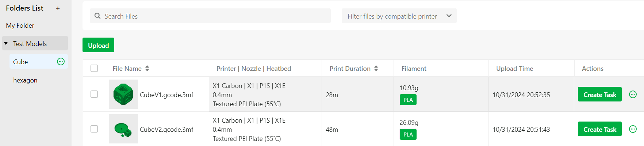Check the CubeV1.gcode.3mf row checkbox
This screenshot has height=146, width=644.
click(94, 94)
